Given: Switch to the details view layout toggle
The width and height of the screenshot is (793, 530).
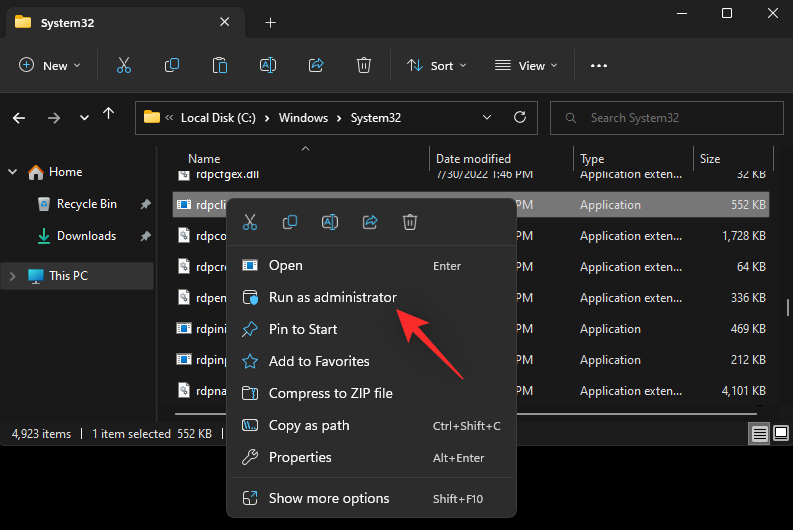Looking at the screenshot, I should click(760, 434).
